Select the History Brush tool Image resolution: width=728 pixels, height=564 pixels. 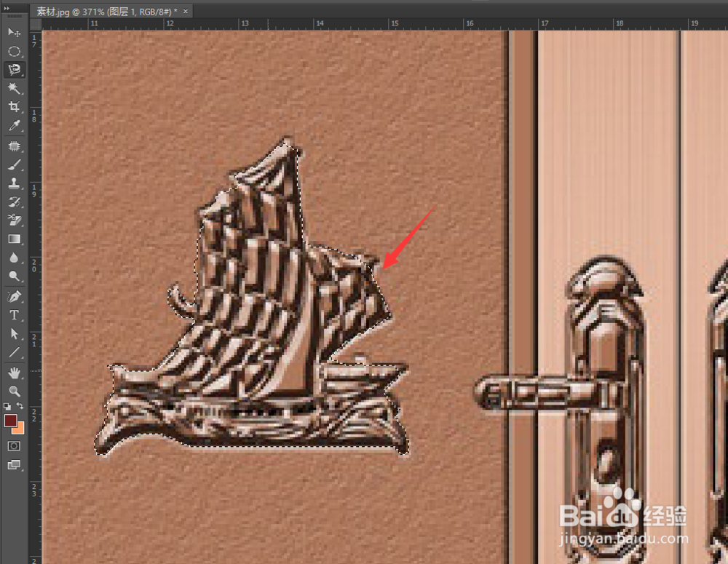(x=14, y=202)
